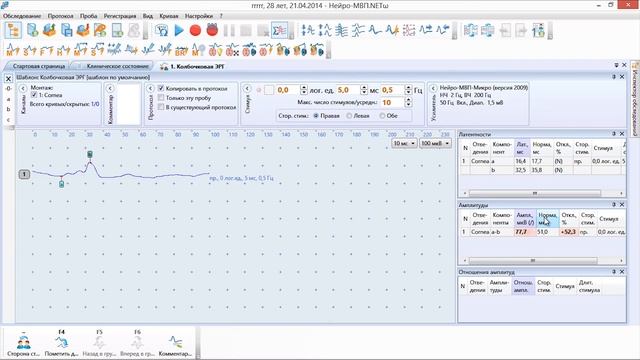The height and width of the screenshot is (360, 640).
Task: Click the single blue curve icon
Action: pyautogui.click(x=375, y=31)
